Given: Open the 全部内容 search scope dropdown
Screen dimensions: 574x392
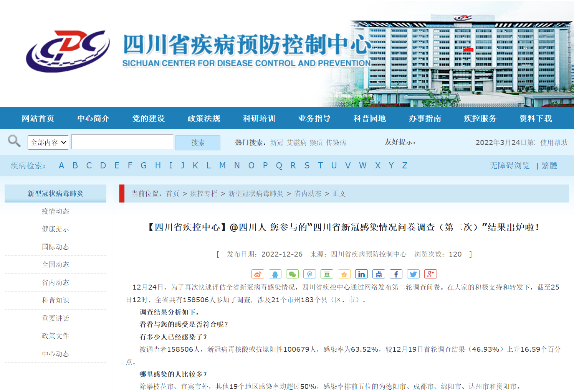Looking at the screenshot, I should coord(48,142).
